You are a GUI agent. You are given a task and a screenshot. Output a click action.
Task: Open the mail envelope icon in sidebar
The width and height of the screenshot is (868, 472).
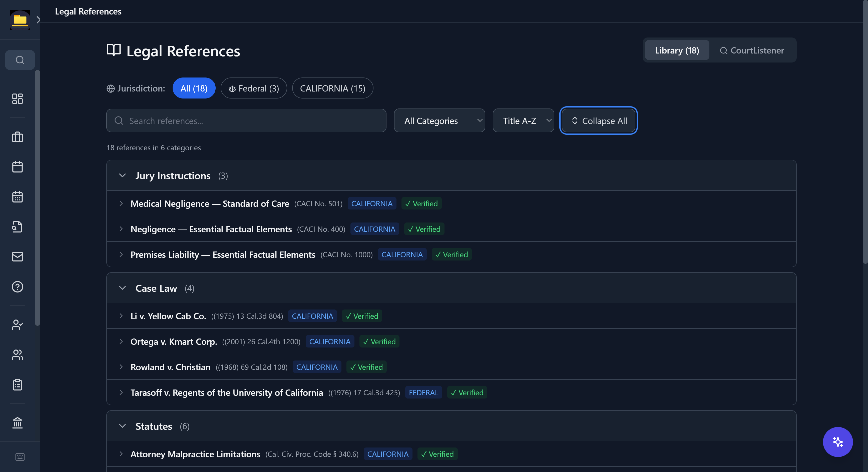click(x=18, y=256)
